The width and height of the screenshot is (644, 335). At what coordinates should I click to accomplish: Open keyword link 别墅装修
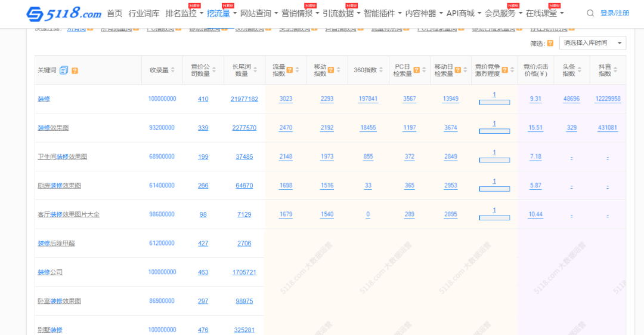pyautogui.click(x=50, y=330)
